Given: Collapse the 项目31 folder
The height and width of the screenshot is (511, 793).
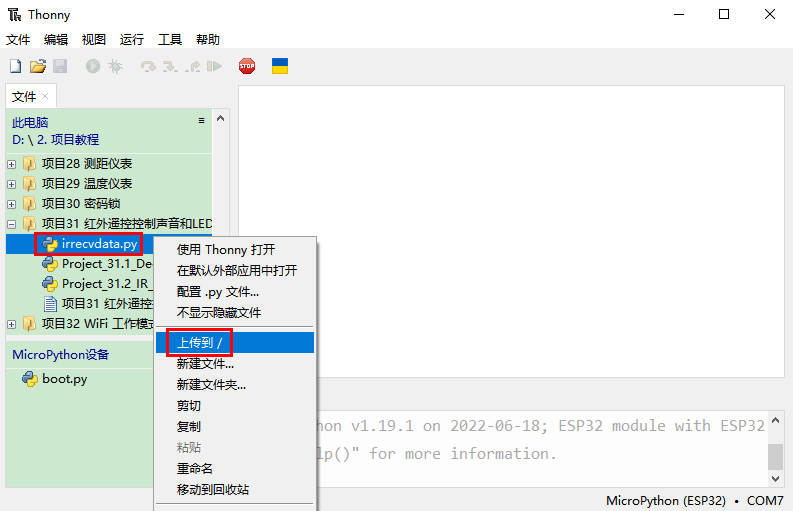Looking at the screenshot, I should point(12,223).
